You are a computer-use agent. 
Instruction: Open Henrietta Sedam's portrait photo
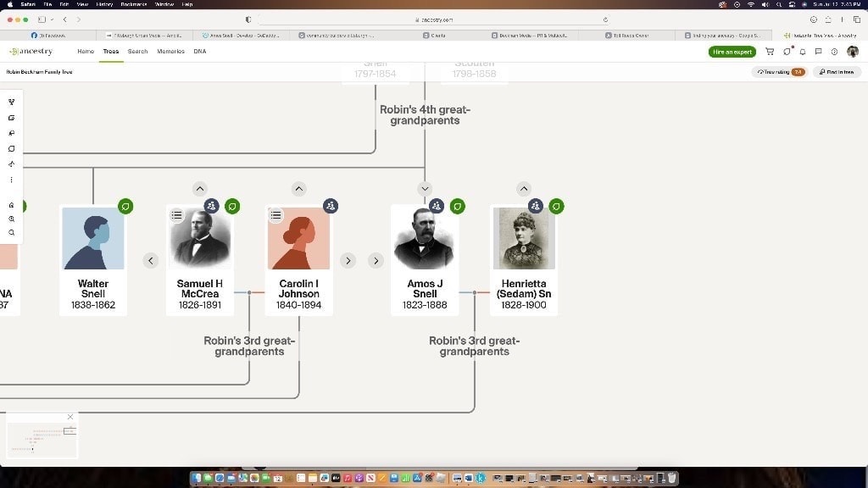pyautogui.click(x=524, y=238)
